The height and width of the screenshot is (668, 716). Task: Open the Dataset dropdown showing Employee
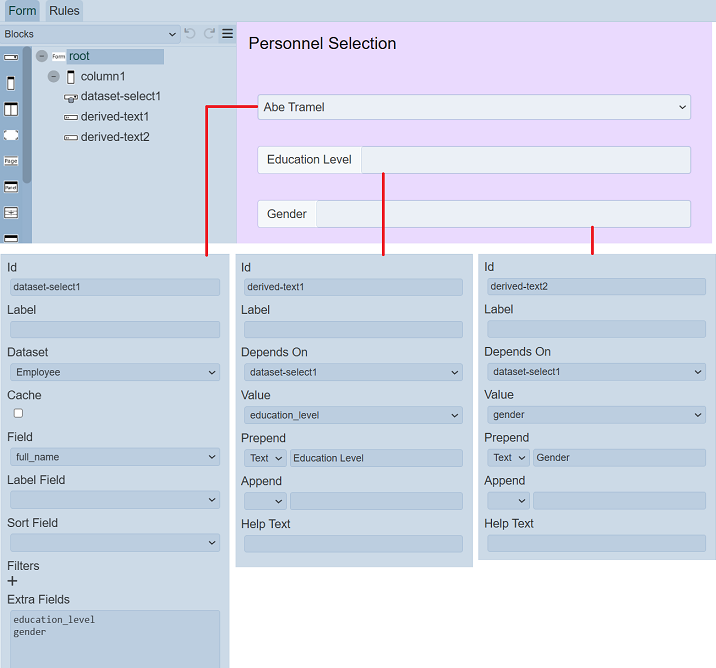(x=114, y=372)
